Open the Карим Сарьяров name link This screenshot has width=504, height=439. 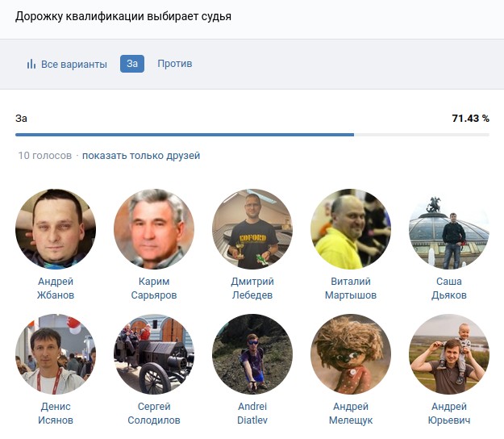tap(154, 288)
